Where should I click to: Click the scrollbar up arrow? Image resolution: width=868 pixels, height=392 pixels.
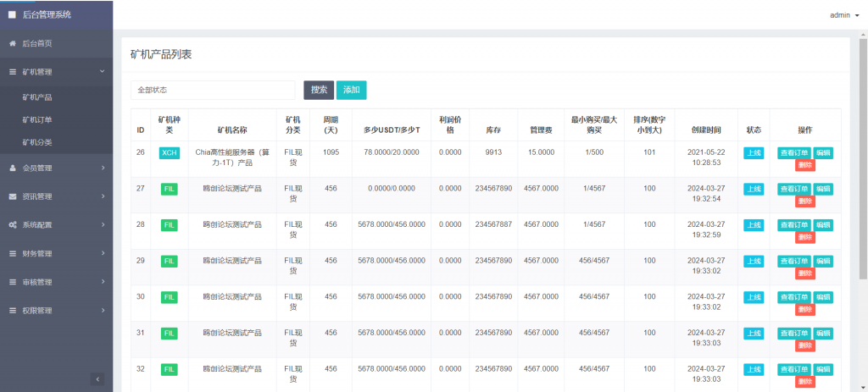tap(863, 34)
